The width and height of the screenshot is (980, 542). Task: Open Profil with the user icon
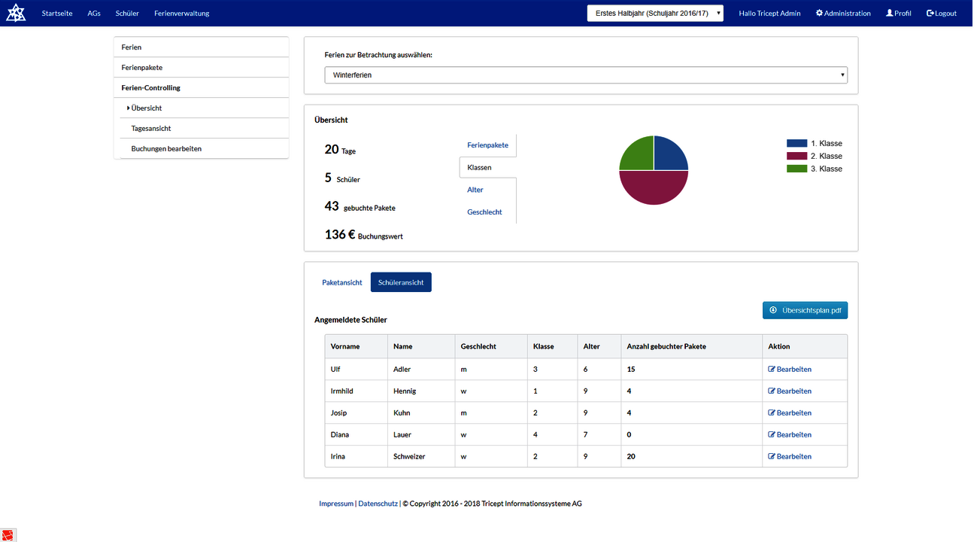pos(890,14)
